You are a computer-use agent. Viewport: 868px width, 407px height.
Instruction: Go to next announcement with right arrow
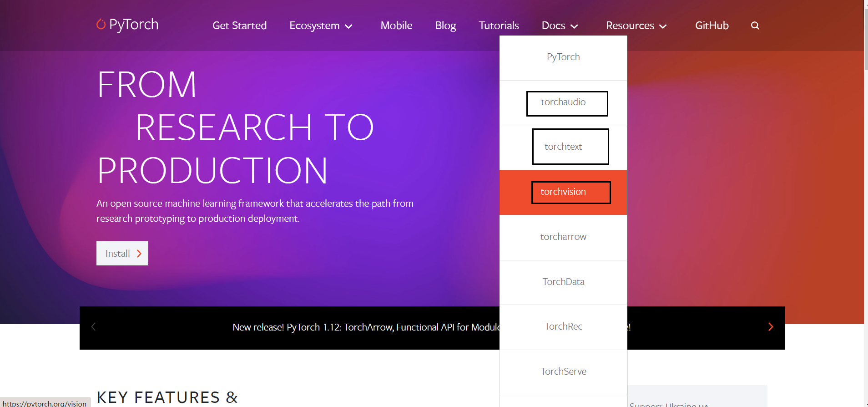770,327
